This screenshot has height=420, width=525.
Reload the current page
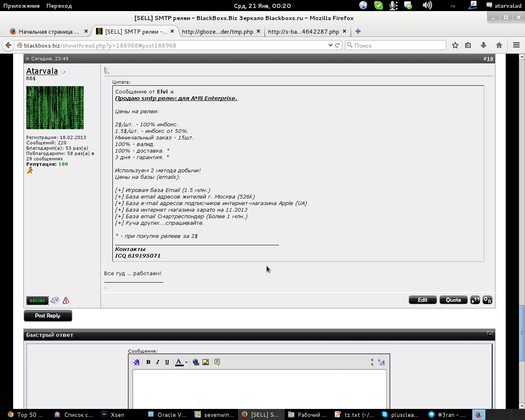[x=338, y=45]
